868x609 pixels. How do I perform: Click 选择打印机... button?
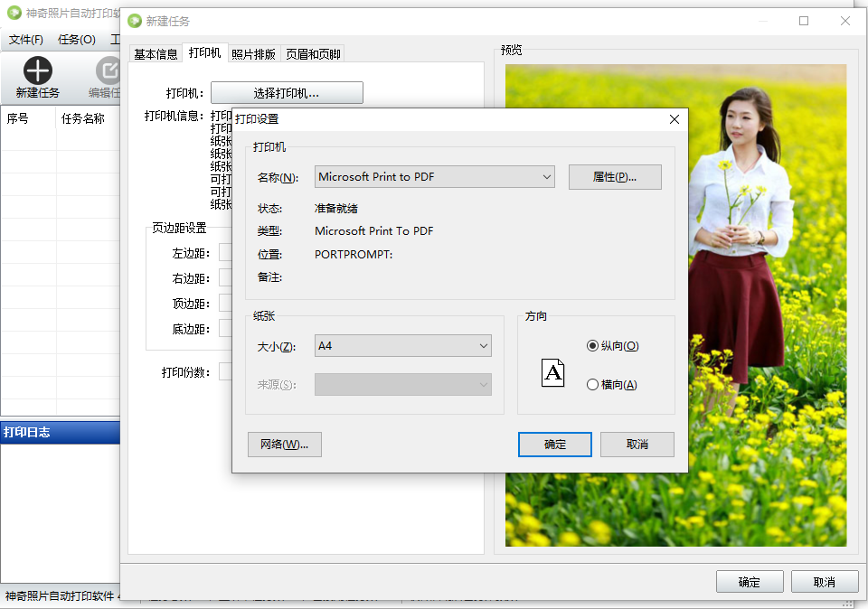click(287, 93)
